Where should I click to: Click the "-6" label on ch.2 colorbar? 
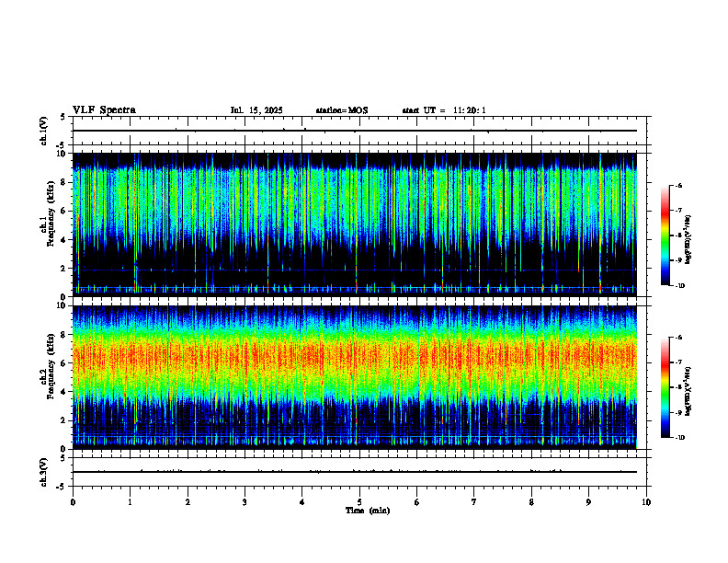click(678, 338)
